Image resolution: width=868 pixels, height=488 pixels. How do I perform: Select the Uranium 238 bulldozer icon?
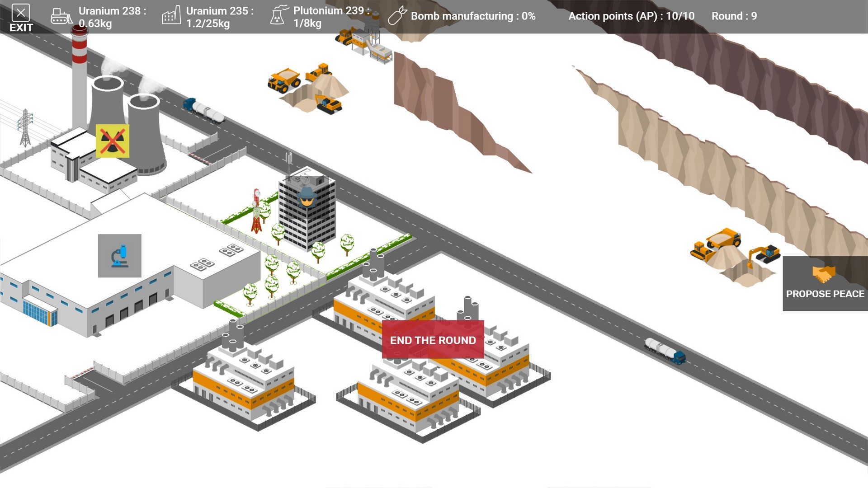[62, 15]
